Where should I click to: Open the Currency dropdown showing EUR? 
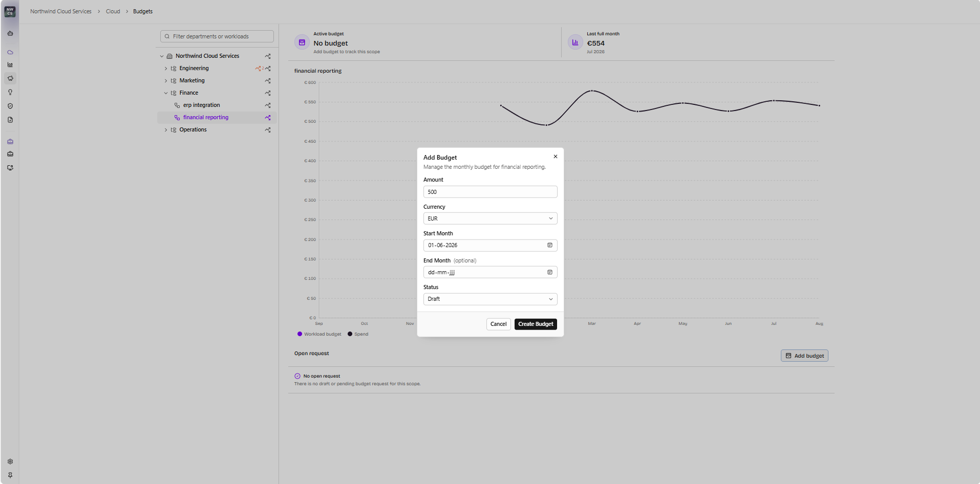[x=490, y=218]
